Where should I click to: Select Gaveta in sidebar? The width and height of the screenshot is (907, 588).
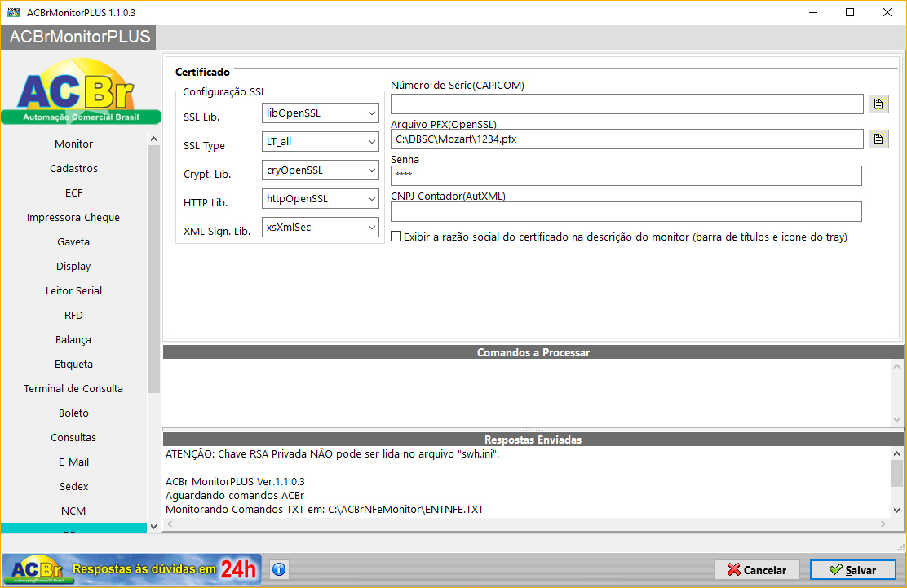[73, 241]
